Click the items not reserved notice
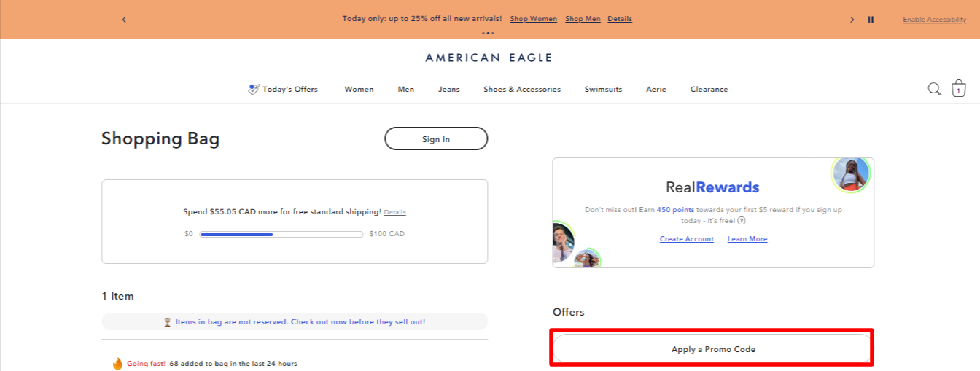This screenshot has width=980, height=371. tap(295, 321)
